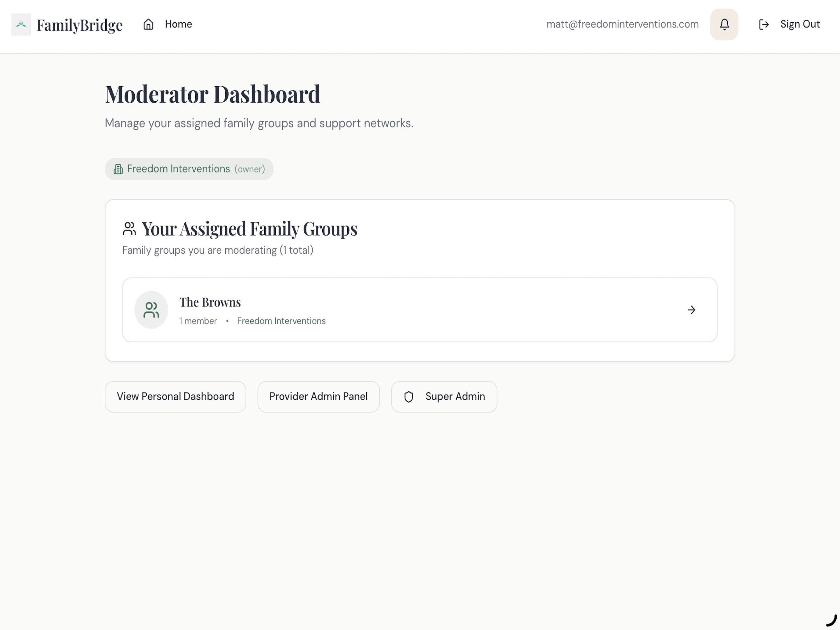
Task: Click the 1 member count text
Action: (198, 321)
